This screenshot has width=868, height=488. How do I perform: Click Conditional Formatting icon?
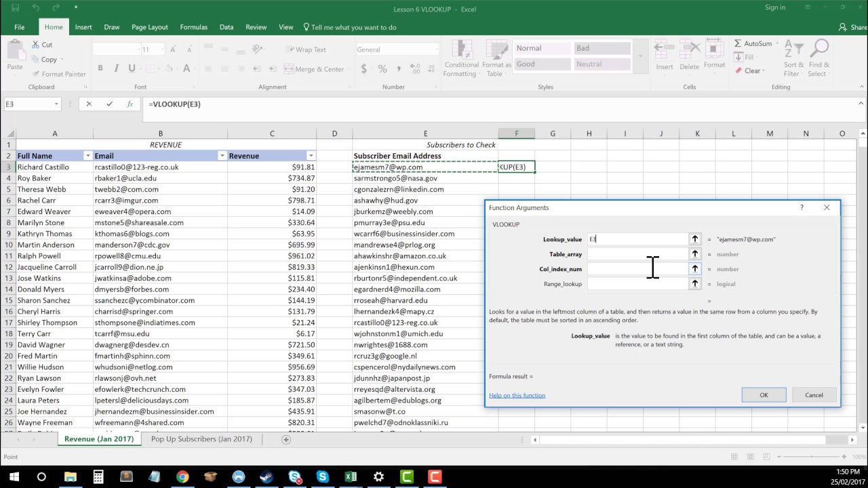coord(462,51)
